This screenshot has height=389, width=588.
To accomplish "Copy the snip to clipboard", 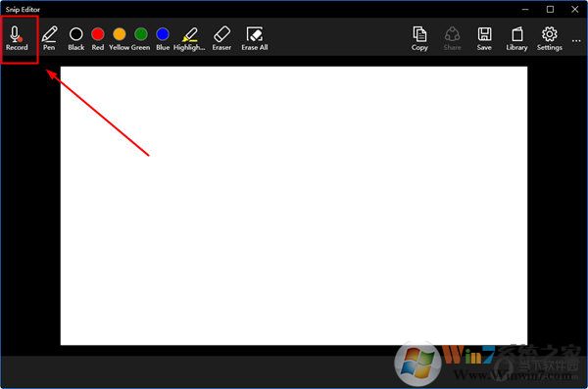I will click(x=419, y=38).
